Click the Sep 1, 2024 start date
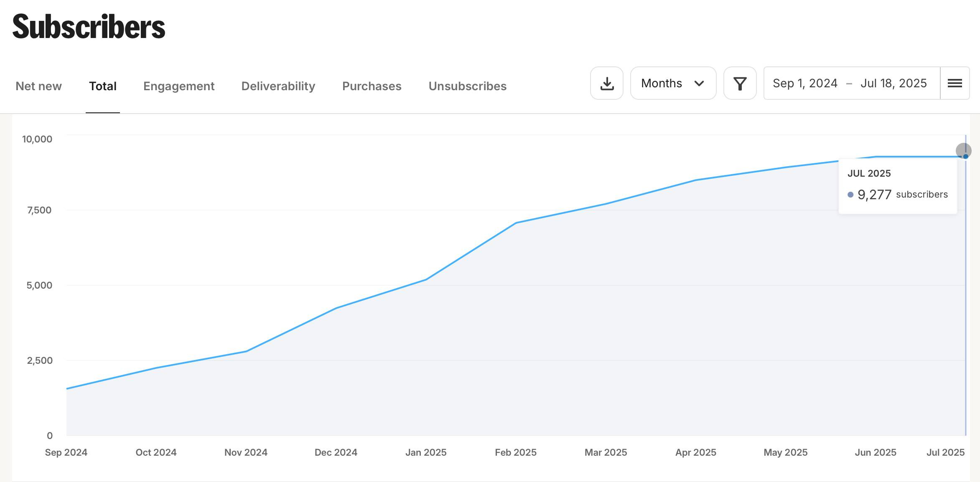The height and width of the screenshot is (482, 980). pos(805,84)
